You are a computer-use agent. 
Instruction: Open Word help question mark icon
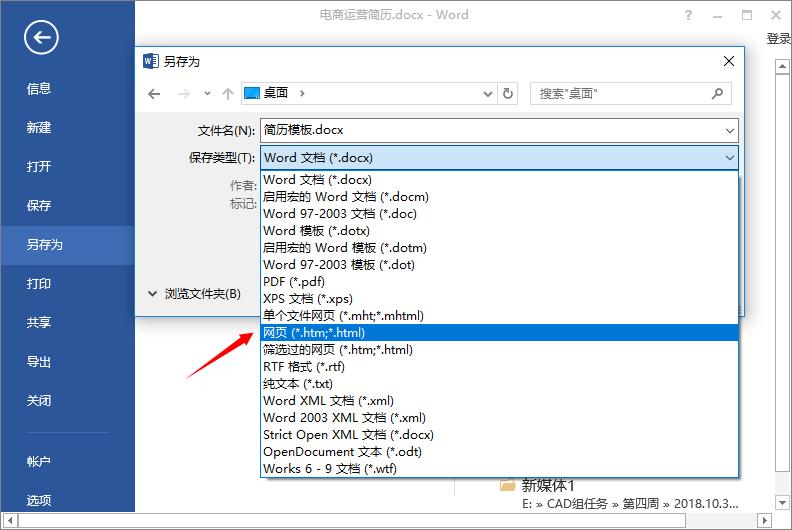688,15
